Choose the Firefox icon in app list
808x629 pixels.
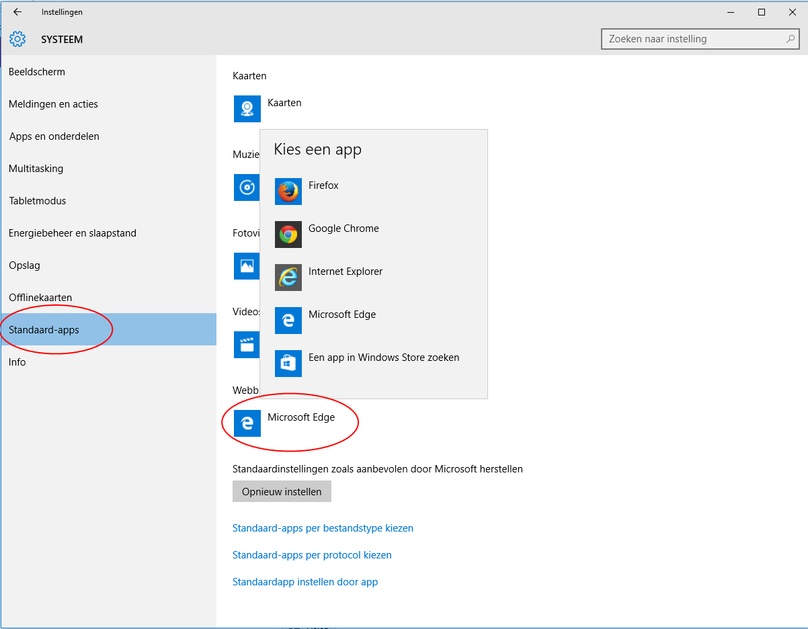click(x=288, y=192)
